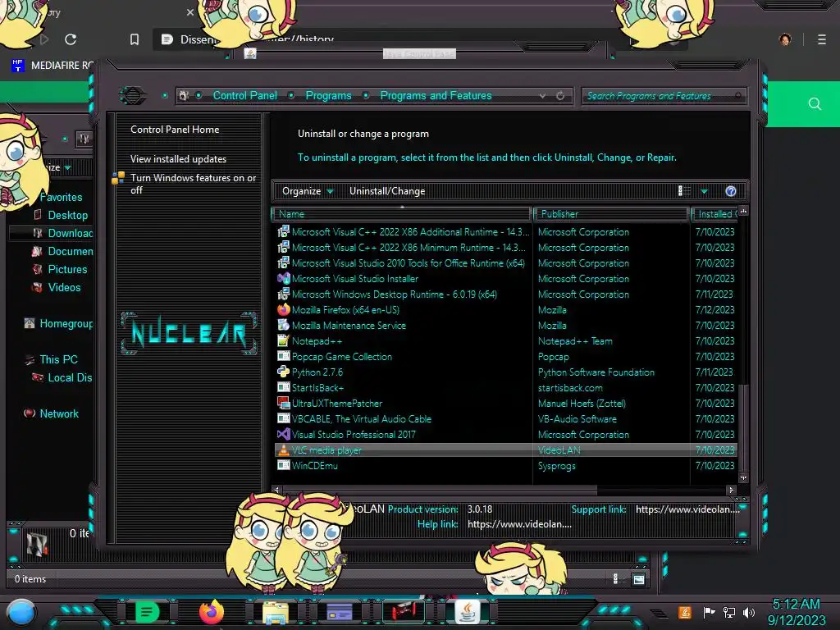Click the right arrow of the horizontal scrollbar
840x630 pixels.
[731, 490]
